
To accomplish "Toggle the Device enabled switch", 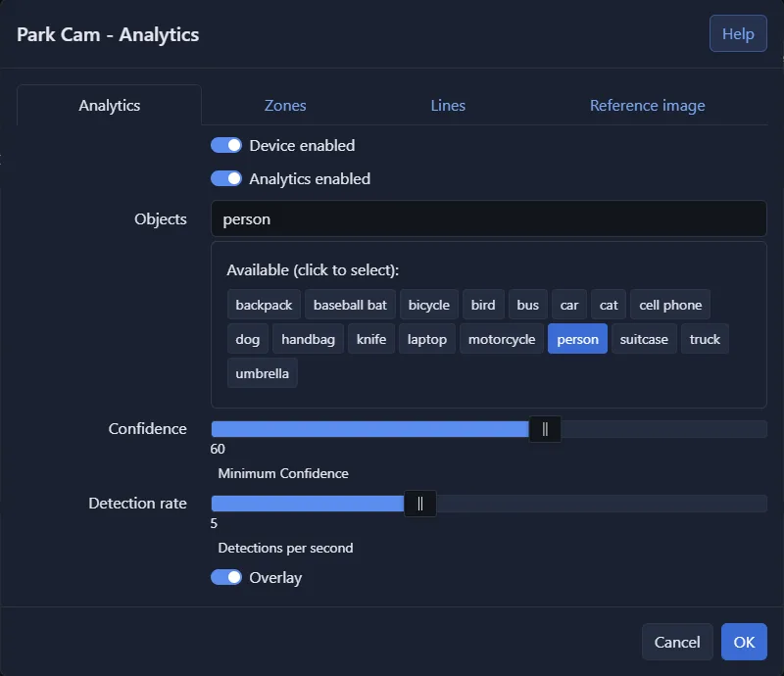I will [226, 146].
